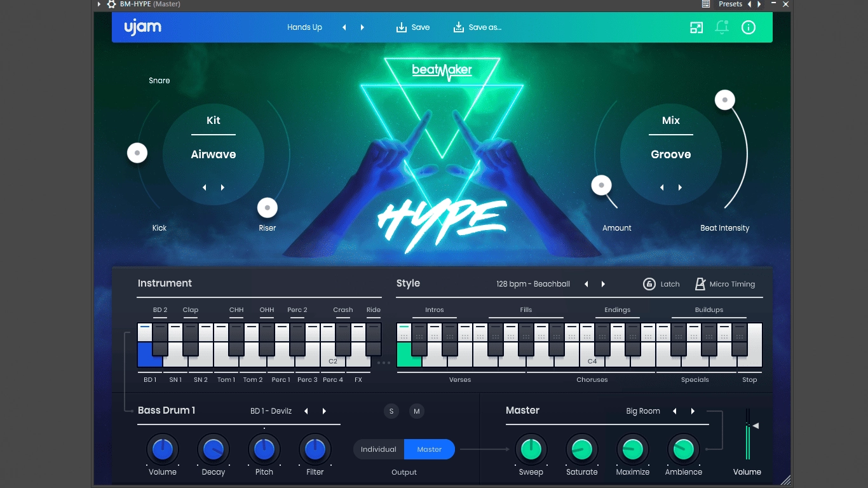The height and width of the screenshot is (488, 868).
Task: Select previous Kit with left arrow under Airwave
Action: pyautogui.click(x=205, y=187)
